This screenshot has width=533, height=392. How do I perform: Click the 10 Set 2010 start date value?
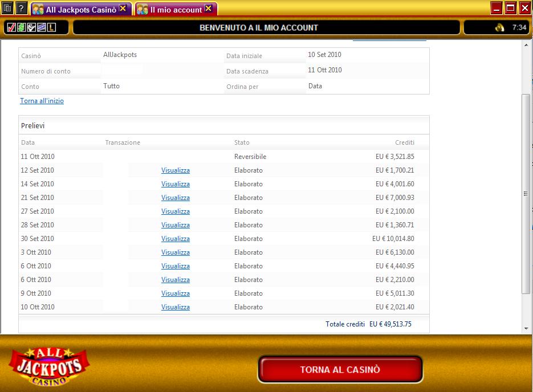click(324, 55)
